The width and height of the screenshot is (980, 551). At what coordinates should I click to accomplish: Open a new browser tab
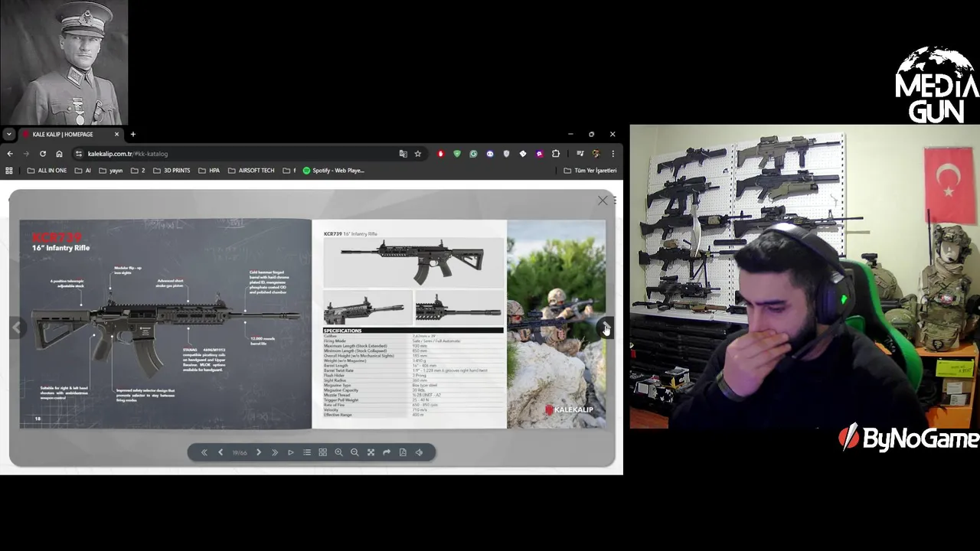point(133,135)
